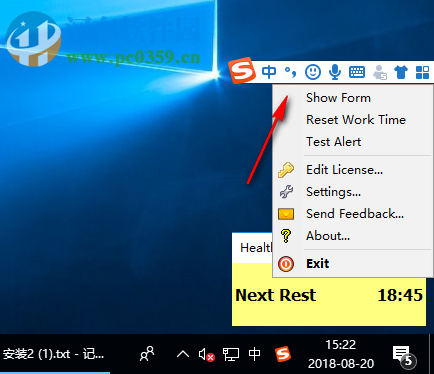The height and width of the screenshot is (374, 434).
Task: Switch punctuation mode on Sogou bar
Action: 290,72
